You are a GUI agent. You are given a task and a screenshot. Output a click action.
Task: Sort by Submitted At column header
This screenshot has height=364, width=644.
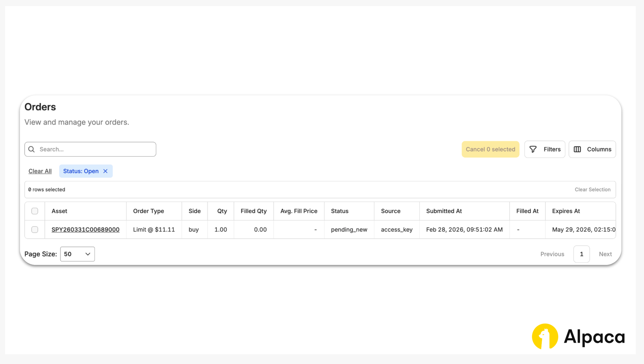pos(444,211)
